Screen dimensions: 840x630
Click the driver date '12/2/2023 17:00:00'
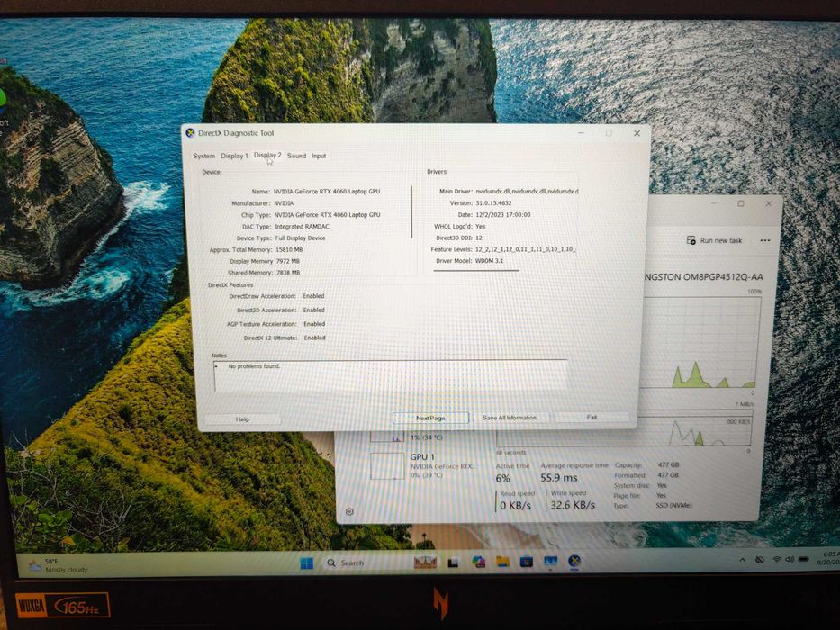(503, 215)
